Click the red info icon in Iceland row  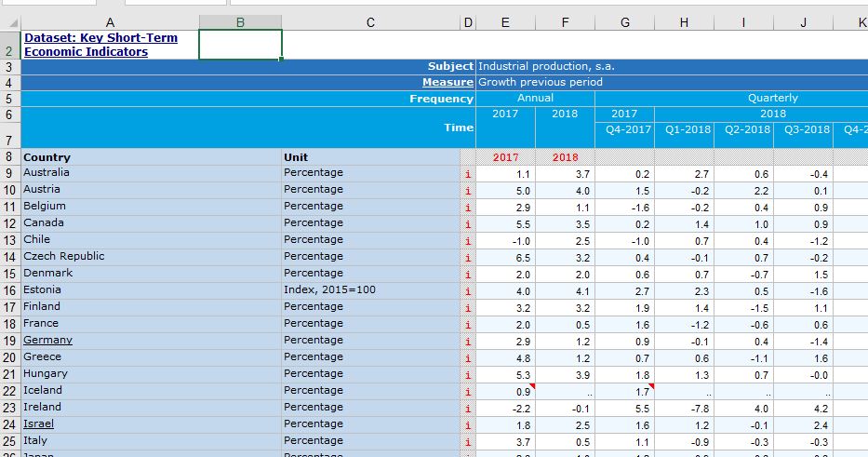click(468, 392)
